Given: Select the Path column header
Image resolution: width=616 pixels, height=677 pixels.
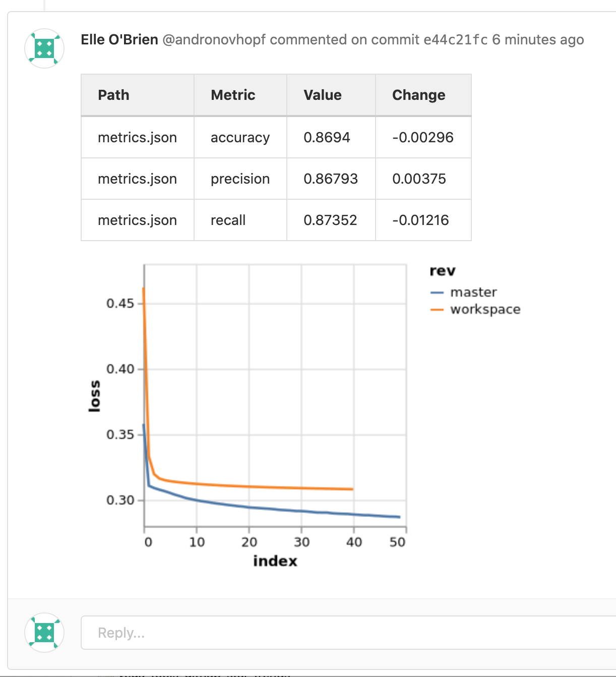Looking at the screenshot, I should click(x=113, y=95).
